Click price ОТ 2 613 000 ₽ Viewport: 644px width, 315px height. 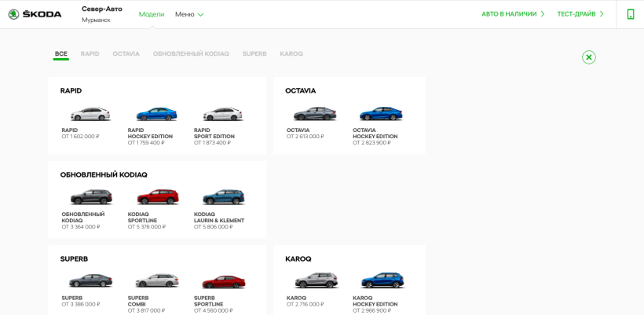coord(306,137)
